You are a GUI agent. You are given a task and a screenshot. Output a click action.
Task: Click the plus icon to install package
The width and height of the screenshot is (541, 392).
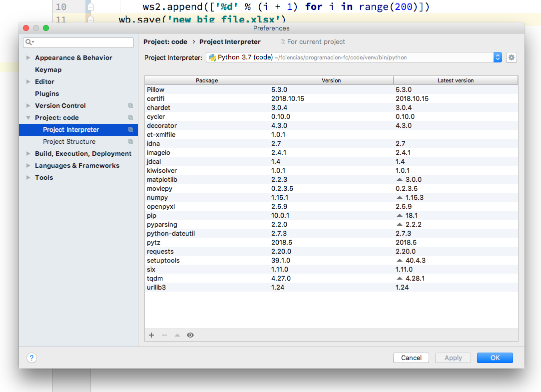pyautogui.click(x=151, y=335)
